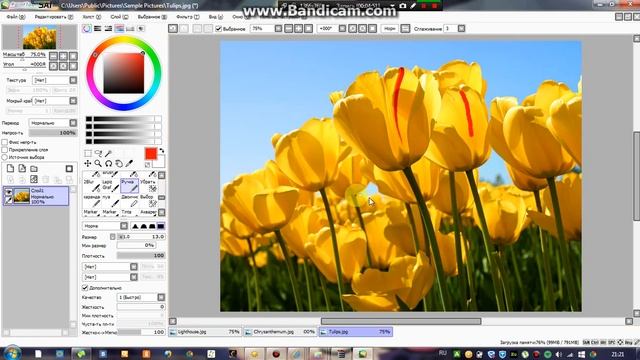Select the rectangular selection tool
This screenshot has width=640, height=360.
point(88,153)
